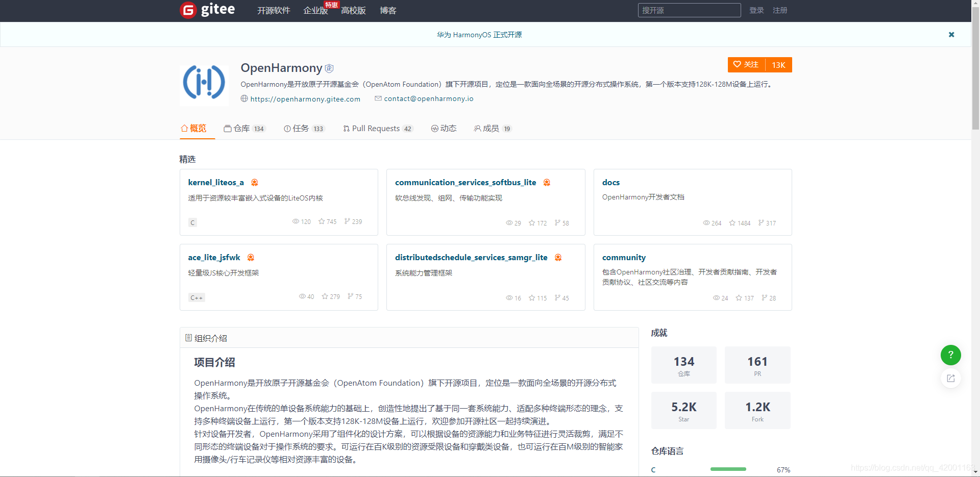
Task: Open the communication_services_softbus_lite repository
Action: [x=465, y=183]
